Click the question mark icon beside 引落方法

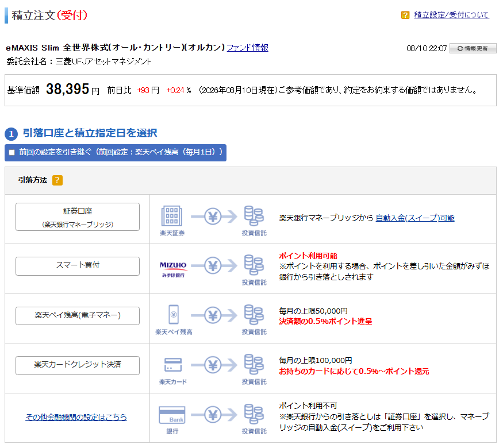click(57, 180)
